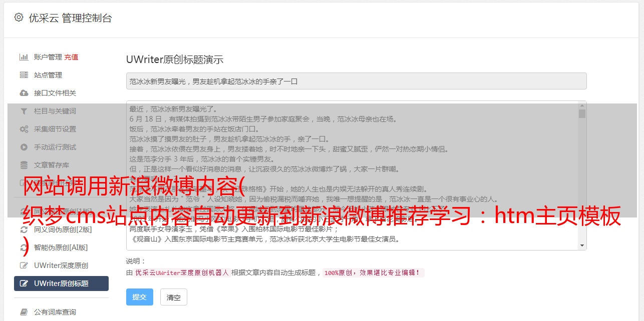Click the scroll-down arrow of the article textarea
The width and height of the screenshot is (644, 321).
pyautogui.click(x=582, y=245)
